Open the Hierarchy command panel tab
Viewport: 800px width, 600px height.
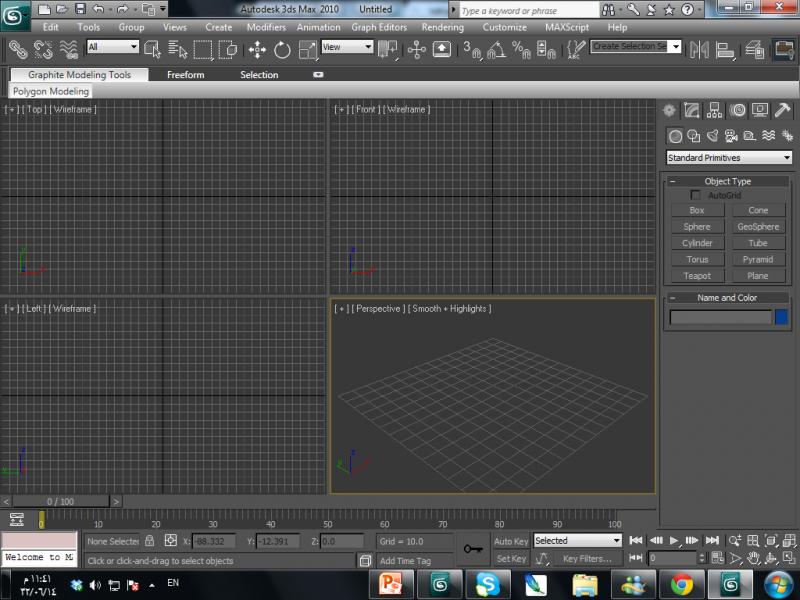pos(715,110)
